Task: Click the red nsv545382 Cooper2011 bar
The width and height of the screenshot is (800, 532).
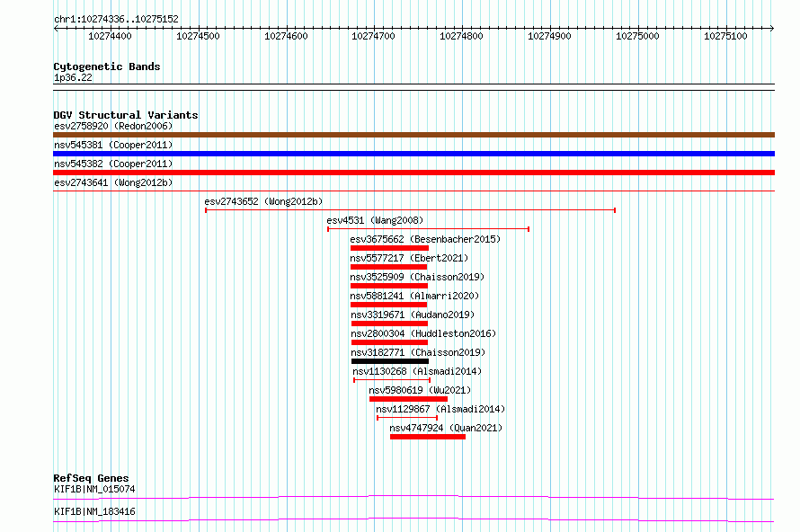Action: coord(413,173)
